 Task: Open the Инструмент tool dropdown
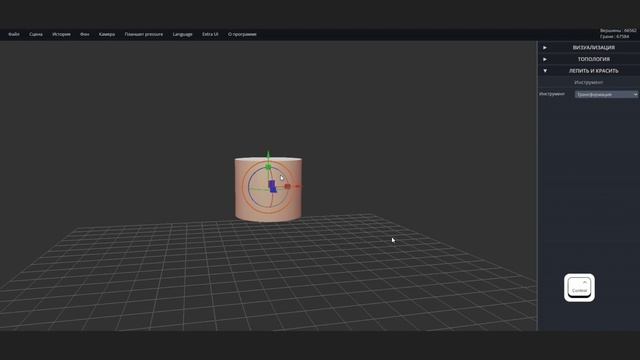point(606,94)
